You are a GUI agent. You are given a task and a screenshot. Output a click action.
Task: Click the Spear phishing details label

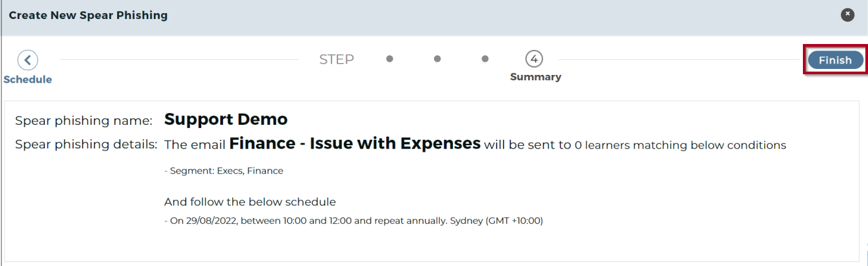tap(86, 144)
